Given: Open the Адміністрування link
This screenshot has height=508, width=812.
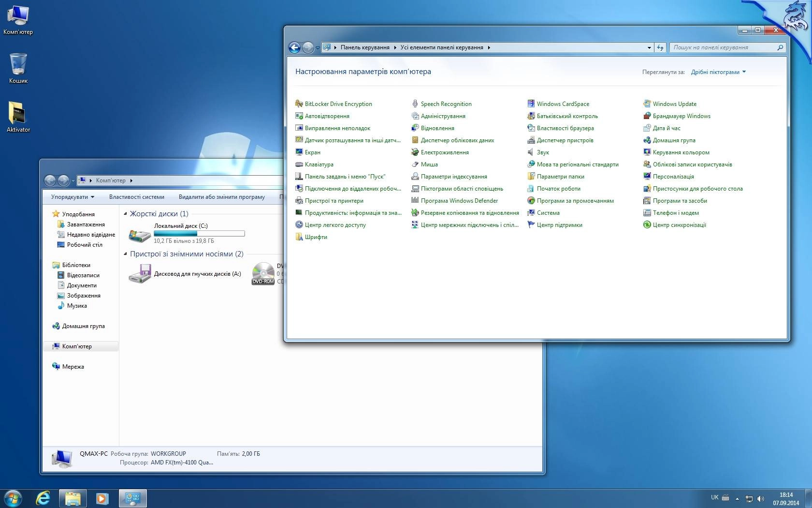Looking at the screenshot, I should point(443,116).
